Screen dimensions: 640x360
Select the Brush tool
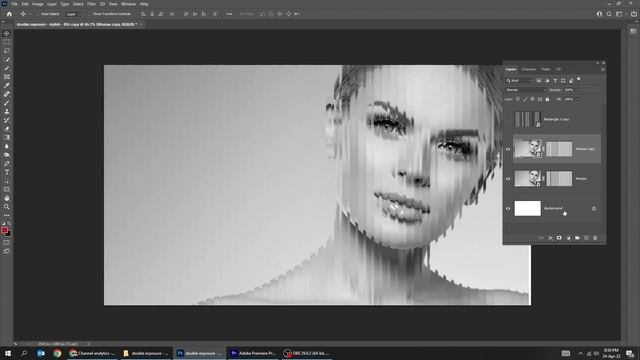7,103
